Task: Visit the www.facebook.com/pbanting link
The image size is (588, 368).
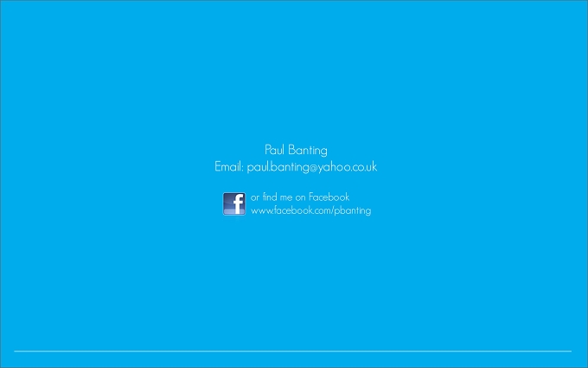Action: pyautogui.click(x=311, y=210)
